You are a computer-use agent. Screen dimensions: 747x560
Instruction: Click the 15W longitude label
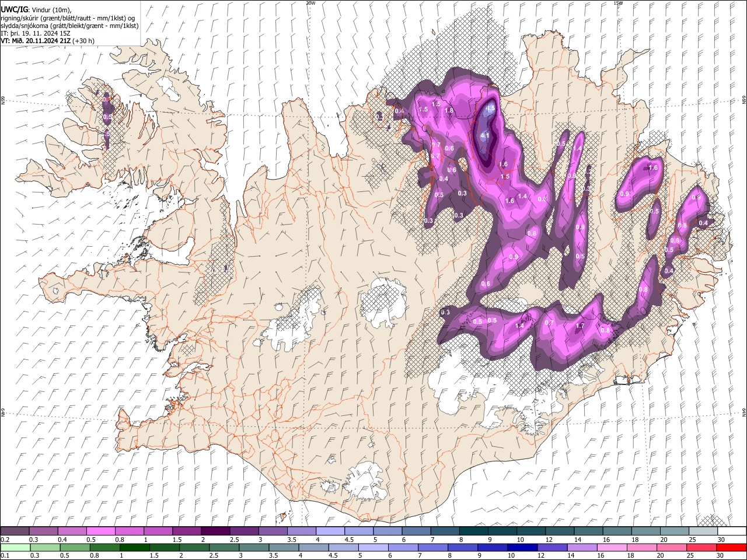coord(618,3)
